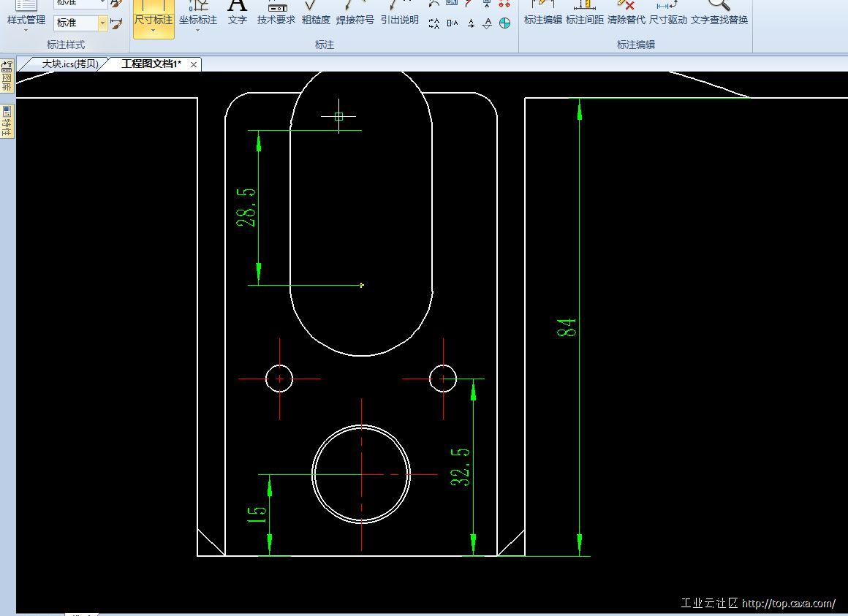This screenshot has height=616, width=848.
Task: Select the 84 dimension text in the drawing
Action: tap(567, 327)
